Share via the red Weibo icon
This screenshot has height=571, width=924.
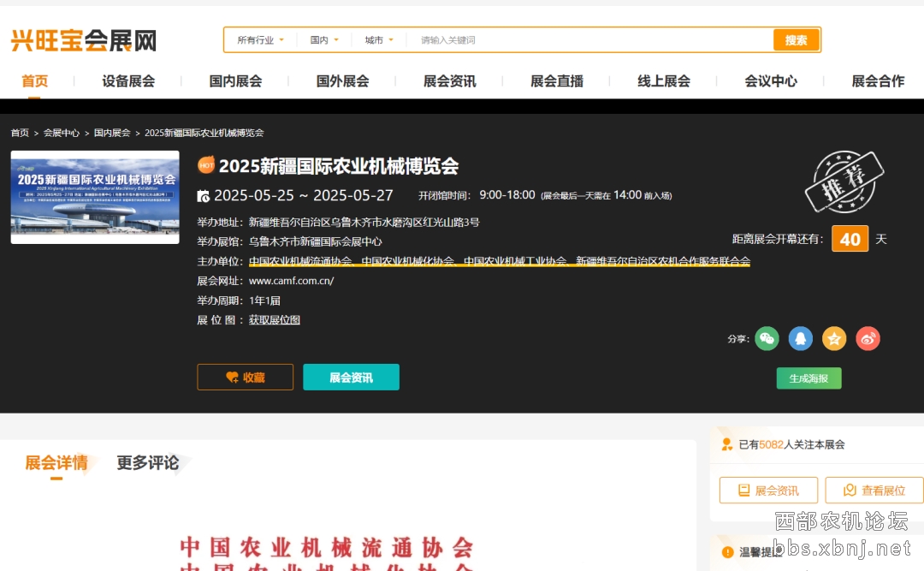coord(868,339)
